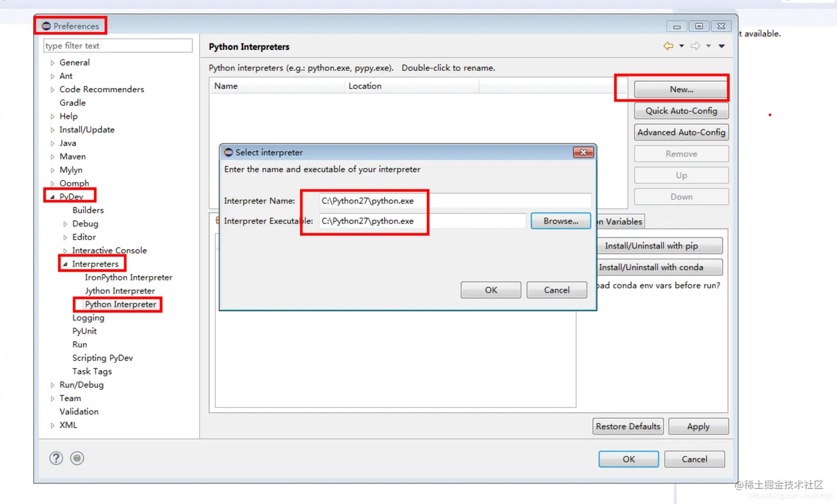Expand the Help tree node

[x=53, y=117]
